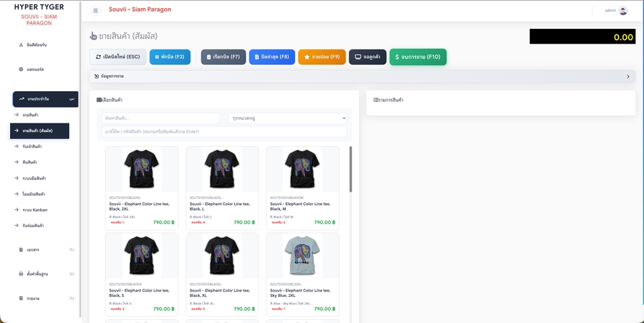644x323 pixels.
Task: Expand the ข้อมูลการขาย sales info panel
Action: click(362, 76)
